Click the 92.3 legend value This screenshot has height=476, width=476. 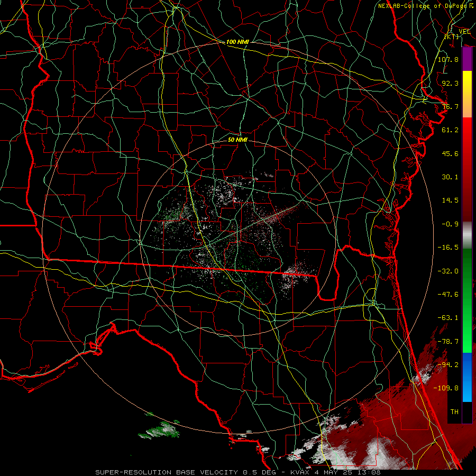[x=450, y=83]
